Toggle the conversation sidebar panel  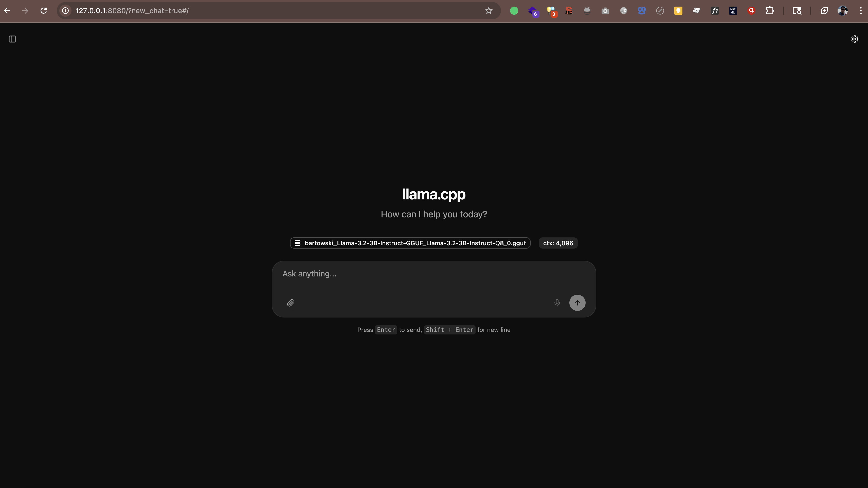point(12,39)
